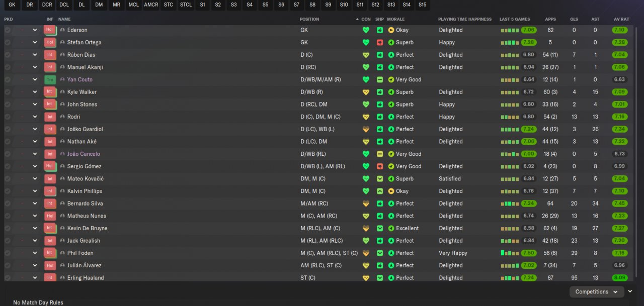Toggle the picked circle for Nathan Aké
644x306 pixels.
tap(8, 142)
